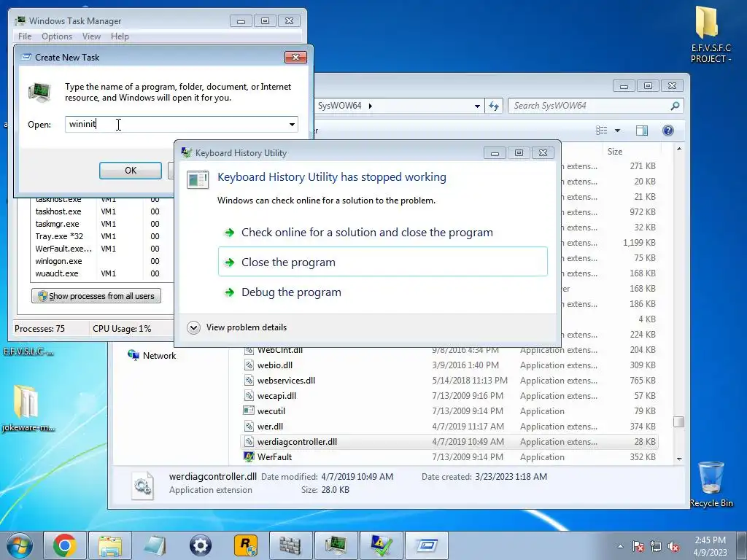The height and width of the screenshot is (560, 747).
Task: Open Google Chrome from the taskbar
Action: click(65, 545)
